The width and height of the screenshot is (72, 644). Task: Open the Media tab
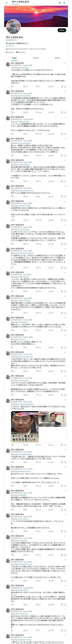57,58
